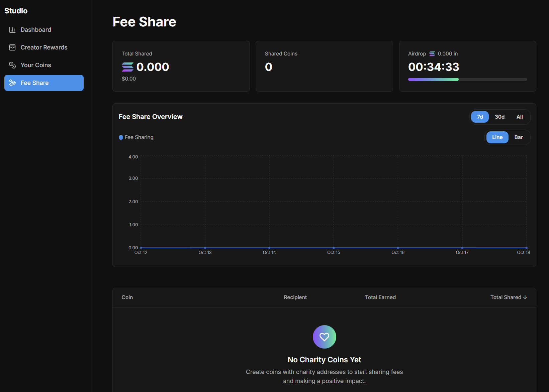The height and width of the screenshot is (392, 549).
Task: Open the Dashboard page from the sidebar
Action: [36, 29]
